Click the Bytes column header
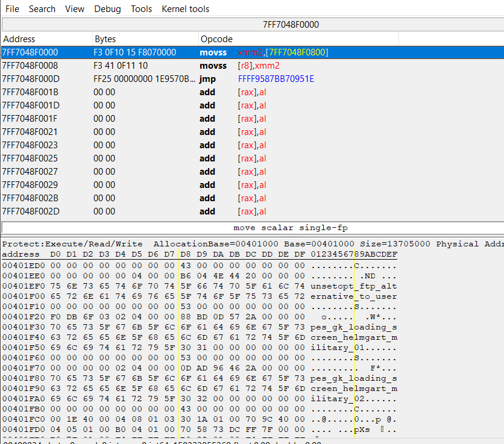Screen dimensions: 504x444 tap(106, 39)
